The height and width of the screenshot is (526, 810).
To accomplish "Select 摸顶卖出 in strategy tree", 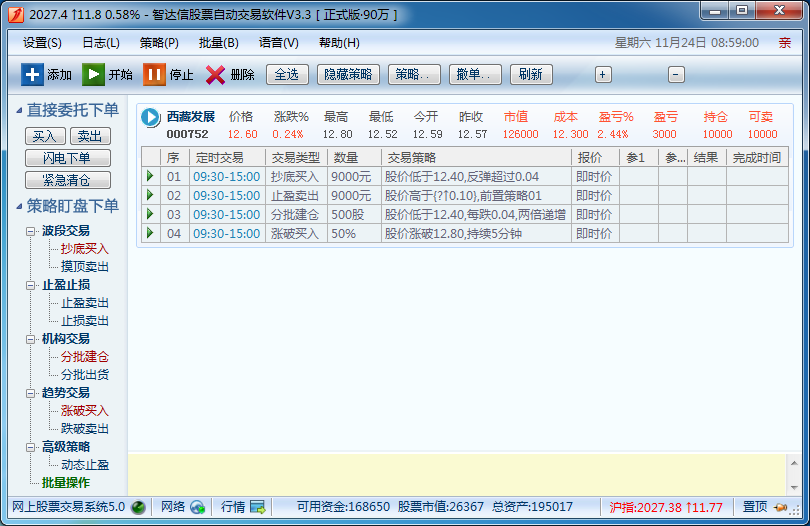I will click(85, 267).
